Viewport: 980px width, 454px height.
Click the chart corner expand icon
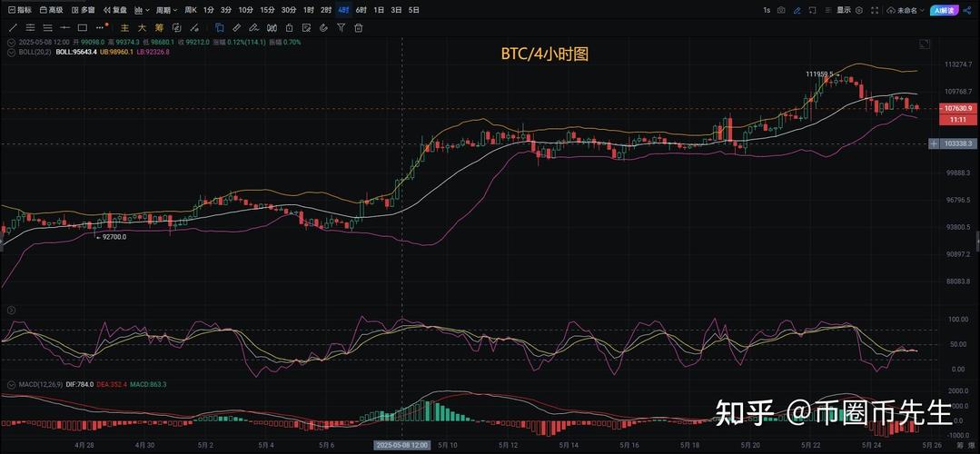[x=925, y=44]
